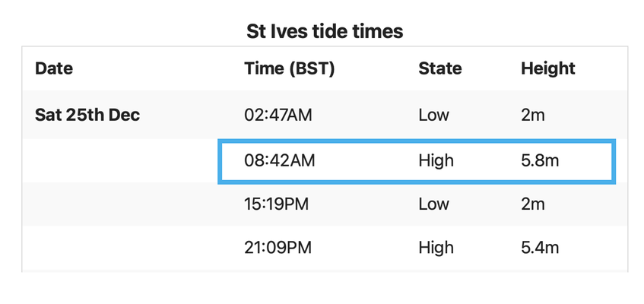Image resolution: width=644 pixels, height=304 pixels.
Task: Select the 21:09PM time cell
Action: coord(278,248)
